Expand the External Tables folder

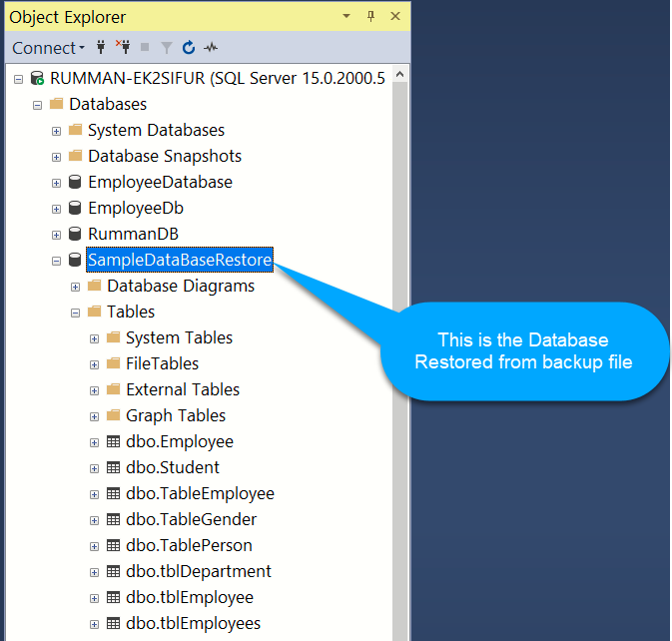pos(94,390)
